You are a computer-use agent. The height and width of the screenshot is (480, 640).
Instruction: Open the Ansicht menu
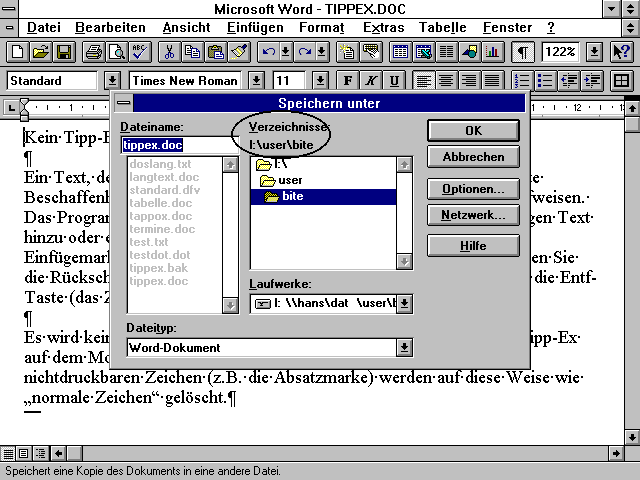(x=186, y=27)
